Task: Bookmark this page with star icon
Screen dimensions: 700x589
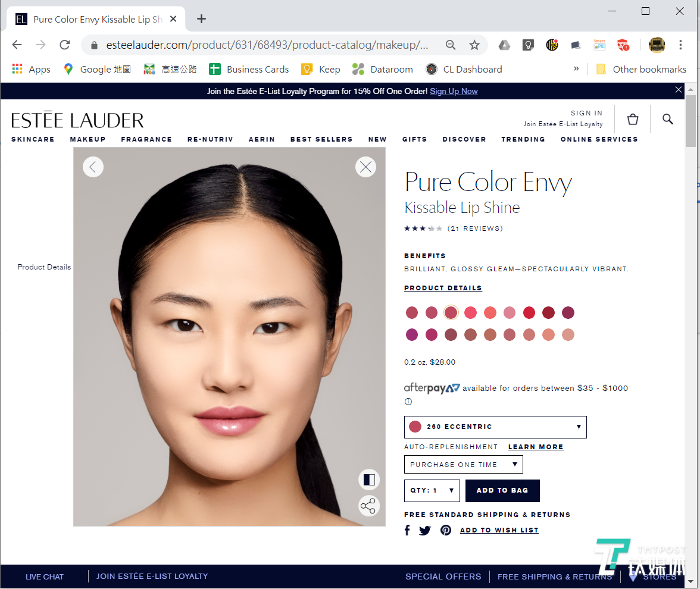Action: tap(474, 45)
